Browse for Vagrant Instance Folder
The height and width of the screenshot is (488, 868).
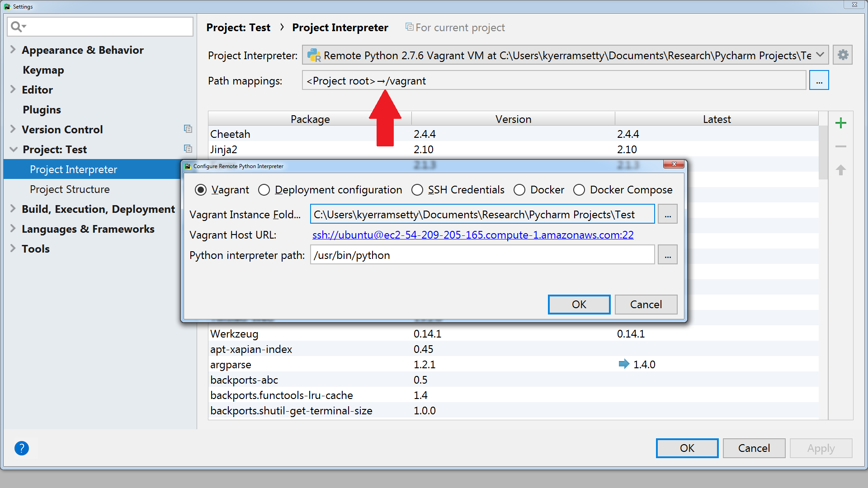[667, 214]
